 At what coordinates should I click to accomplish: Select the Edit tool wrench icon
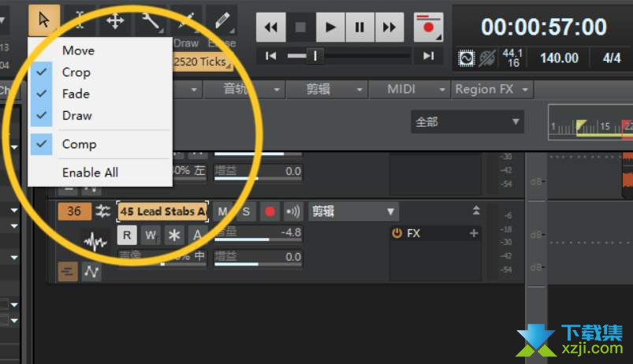point(151,21)
